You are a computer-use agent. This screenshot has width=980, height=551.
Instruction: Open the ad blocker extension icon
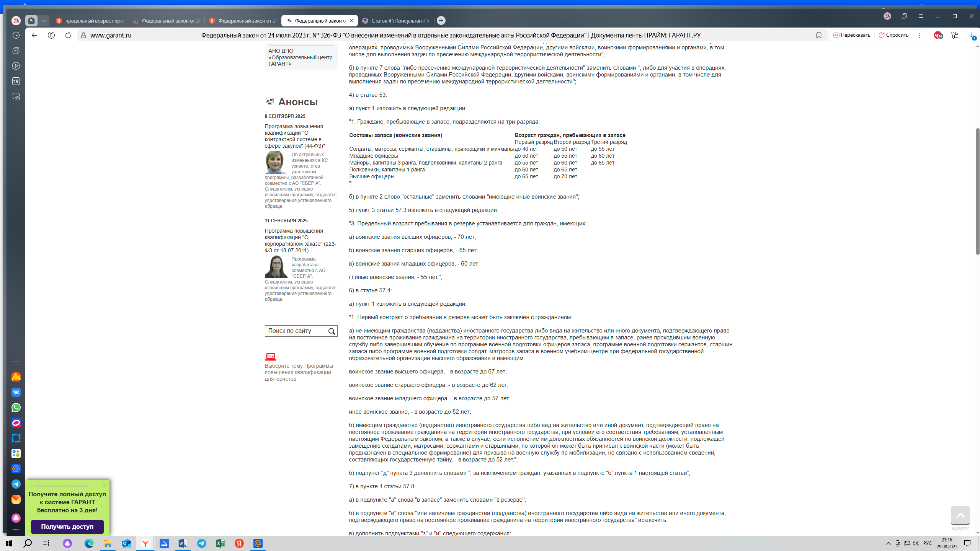(938, 35)
